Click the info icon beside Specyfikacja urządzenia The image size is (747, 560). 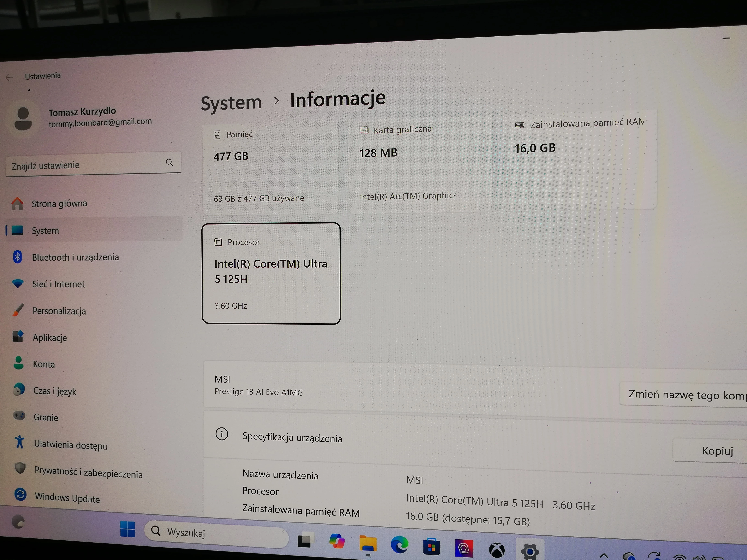(x=222, y=434)
